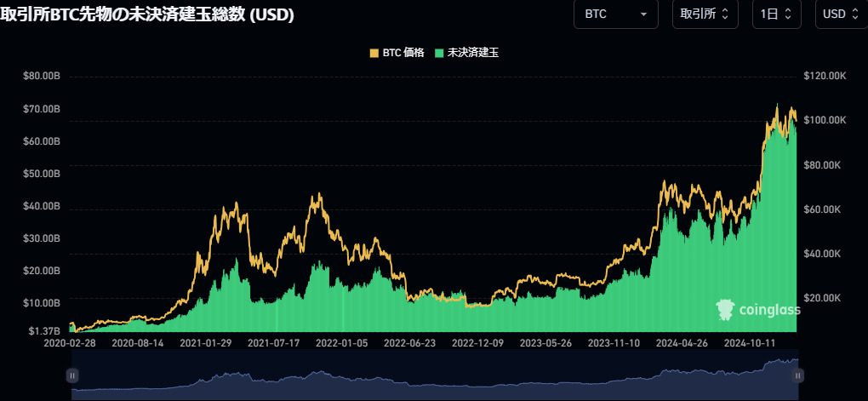Viewport: 868px width, 401px height.
Task: Toggle the 未決済建玉 legend series
Action: tap(466, 53)
